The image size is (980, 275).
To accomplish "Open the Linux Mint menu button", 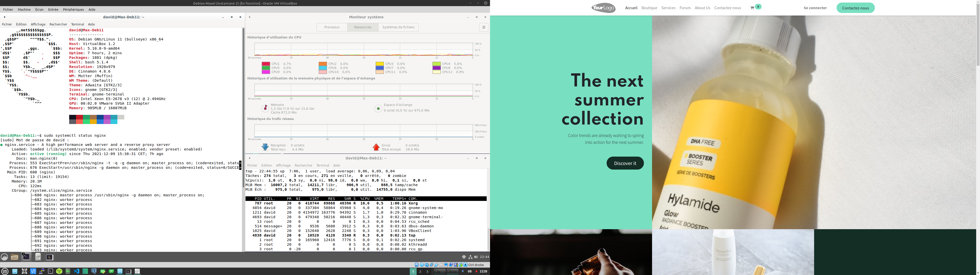I will pos(5,271).
